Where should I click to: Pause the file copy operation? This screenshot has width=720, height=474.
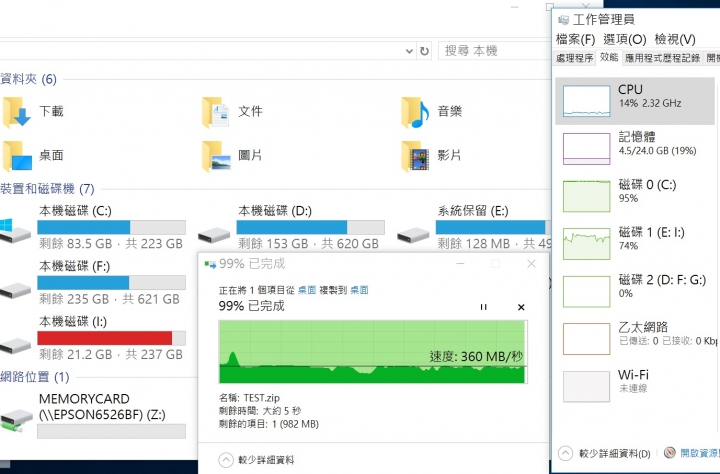tap(483, 307)
